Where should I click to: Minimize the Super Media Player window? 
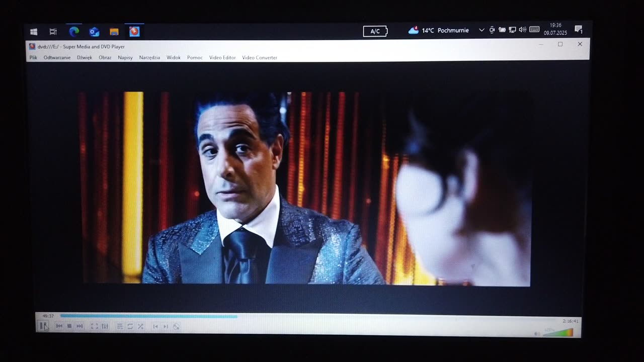[x=541, y=45]
